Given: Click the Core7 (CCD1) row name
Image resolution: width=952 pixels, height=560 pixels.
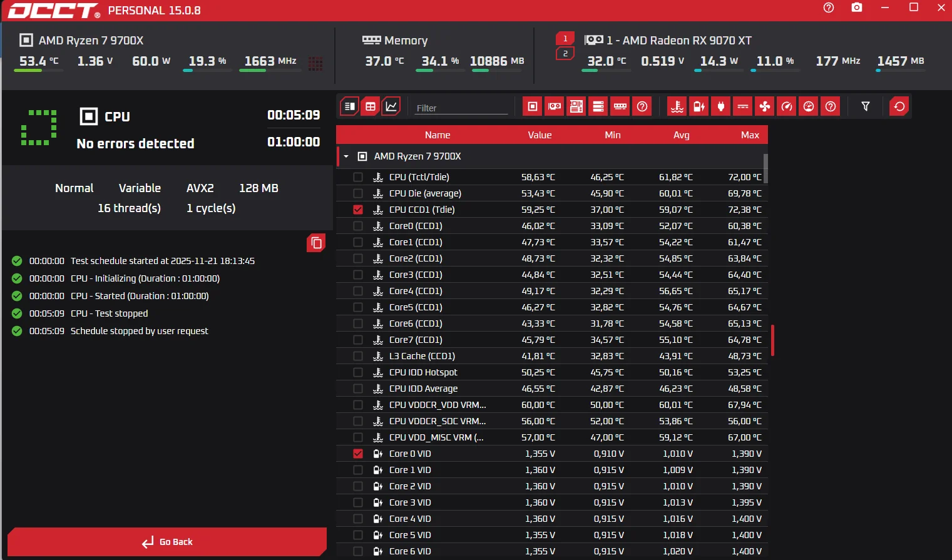Looking at the screenshot, I should [416, 340].
